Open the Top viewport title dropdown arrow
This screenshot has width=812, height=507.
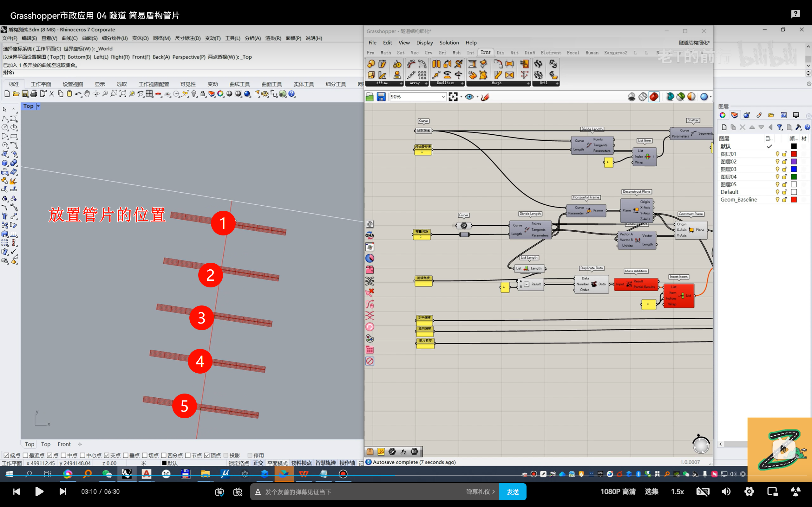(x=38, y=106)
